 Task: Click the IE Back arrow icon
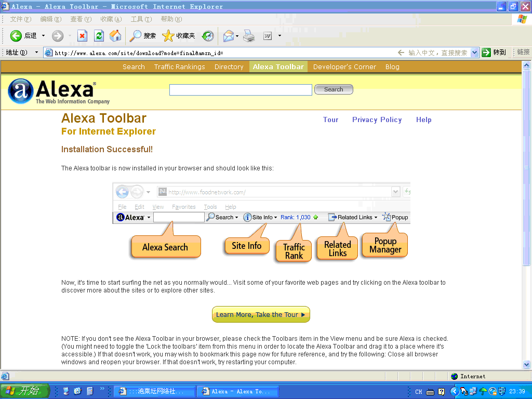pyautogui.click(x=16, y=36)
